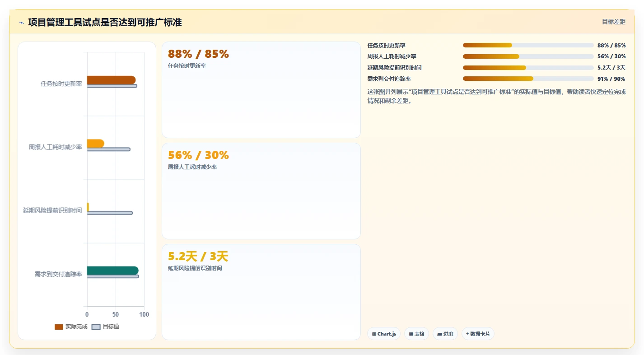Click the orange actual bar for 周报人工耗时减少率
The height and width of the screenshot is (355, 644).
click(95, 143)
